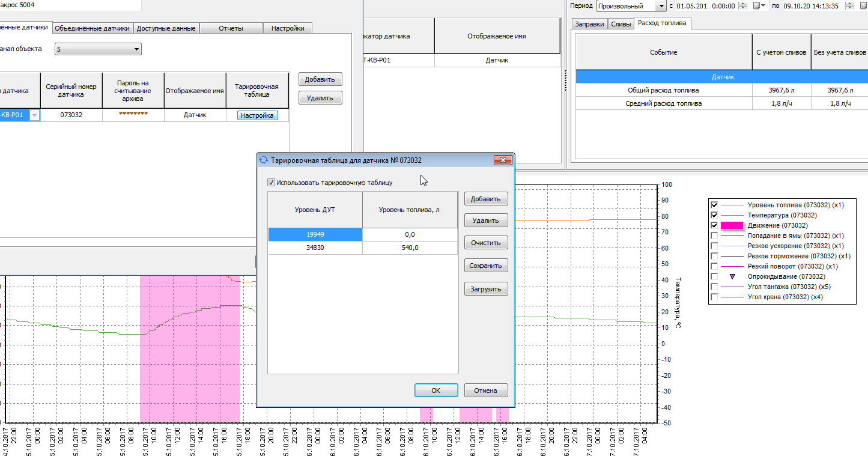868x456 pixels.
Task: Click the end time spinner arrows
Action: [x=849, y=6]
